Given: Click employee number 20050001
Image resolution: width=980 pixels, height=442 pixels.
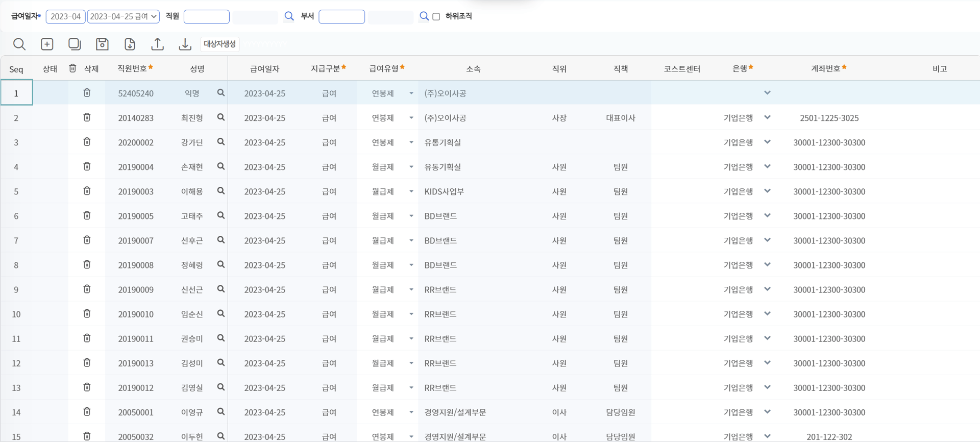Looking at the screenshot, I should click(136, 412).
